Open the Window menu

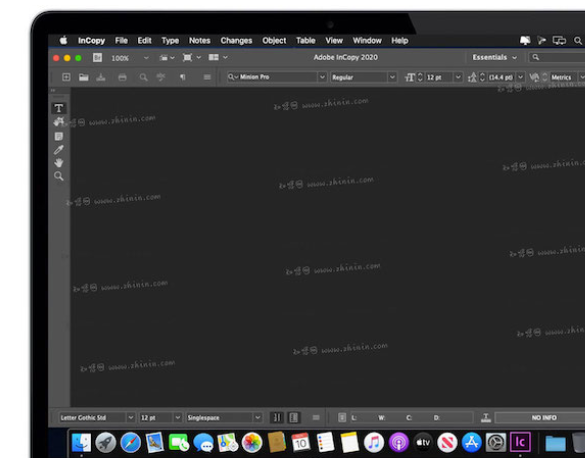coord(367,41)
